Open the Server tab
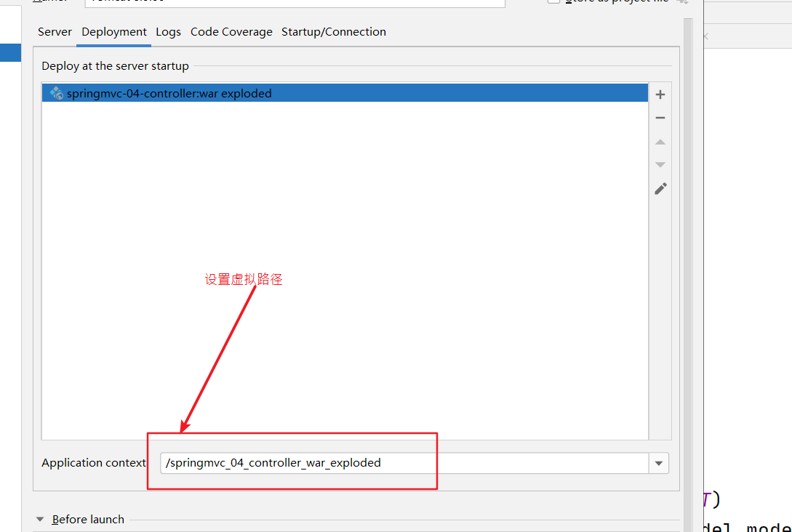Viewport: 792px width, 532px height. tap(55, 32)
